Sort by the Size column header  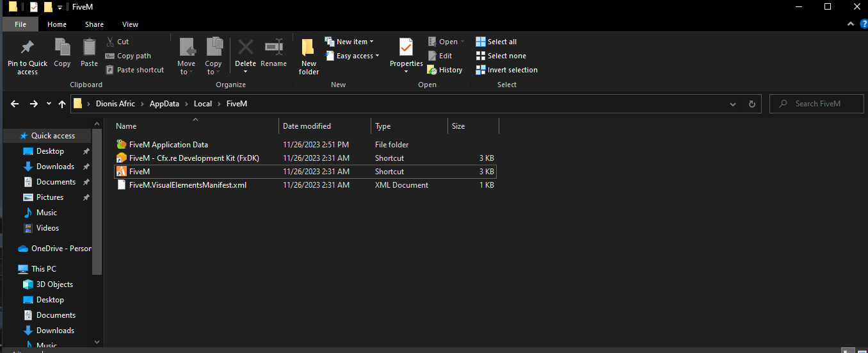point(473,126)
